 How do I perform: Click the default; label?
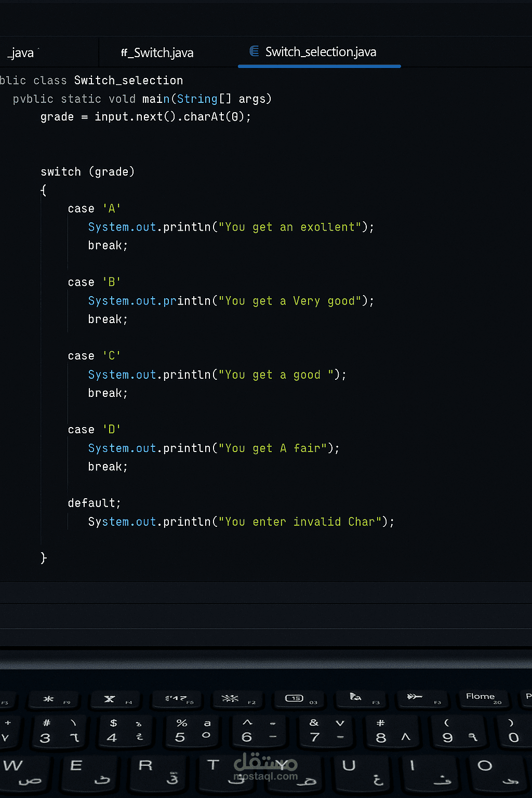tap(94, 503)
